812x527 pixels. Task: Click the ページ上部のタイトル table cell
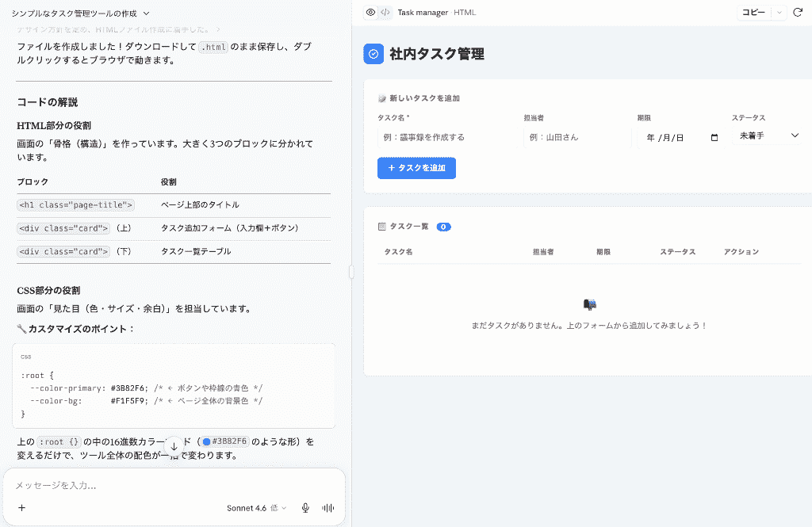200,205
